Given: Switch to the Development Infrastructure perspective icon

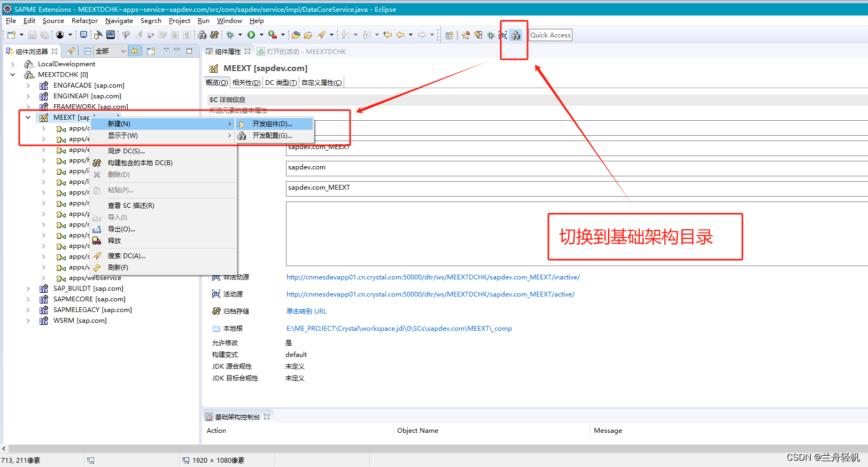Looking at the screenshot, I should click(x=516, y=35).
